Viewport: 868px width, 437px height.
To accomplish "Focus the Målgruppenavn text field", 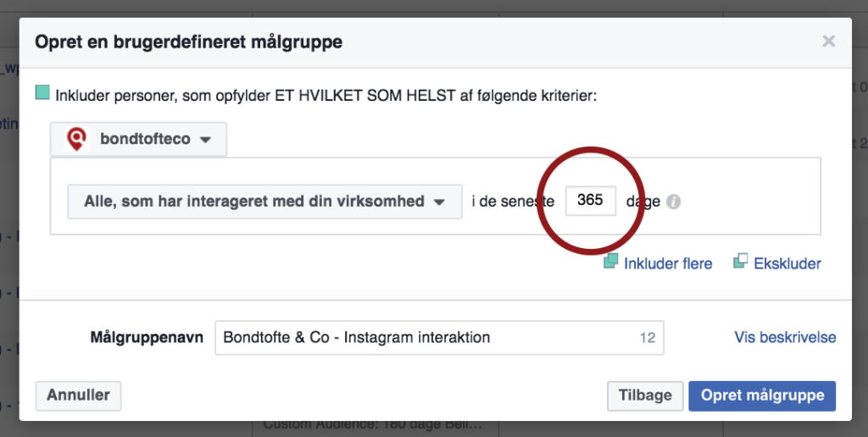I will click(440, 337).
